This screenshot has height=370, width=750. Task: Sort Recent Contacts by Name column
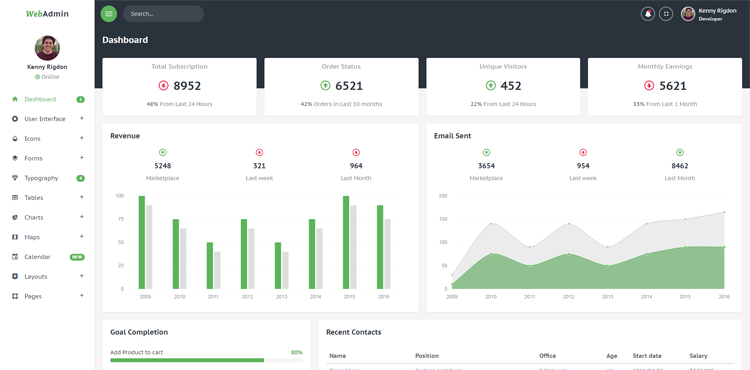pyautogui.click(x=338, y=356)
